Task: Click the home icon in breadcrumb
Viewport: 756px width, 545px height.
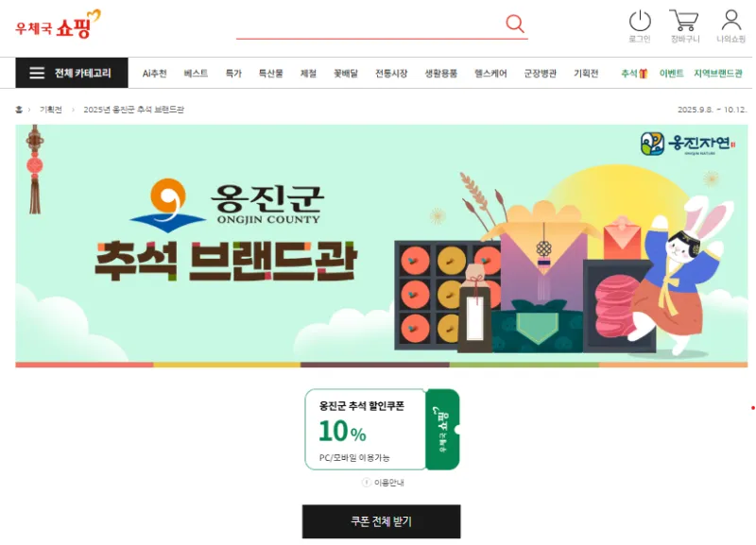Action: coord(19,110)
